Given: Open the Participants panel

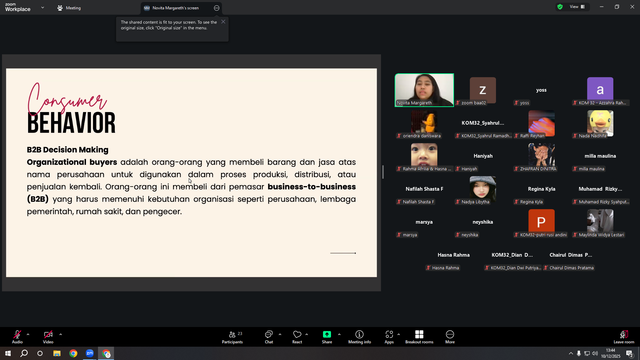Looking at the screenshot, I should pyautogui.click(x=232, y=337).
